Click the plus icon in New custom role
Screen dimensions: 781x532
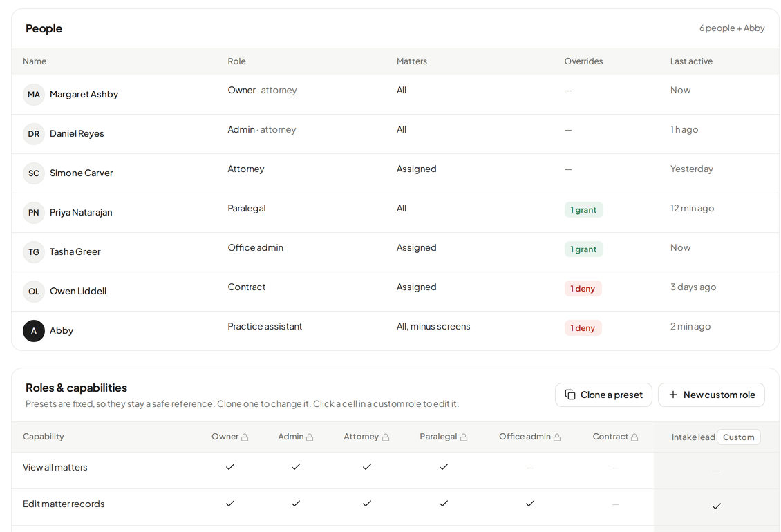[673, 395]
